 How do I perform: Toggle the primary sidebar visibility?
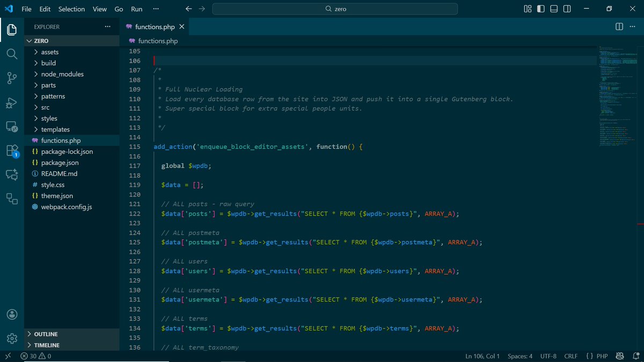540,9
